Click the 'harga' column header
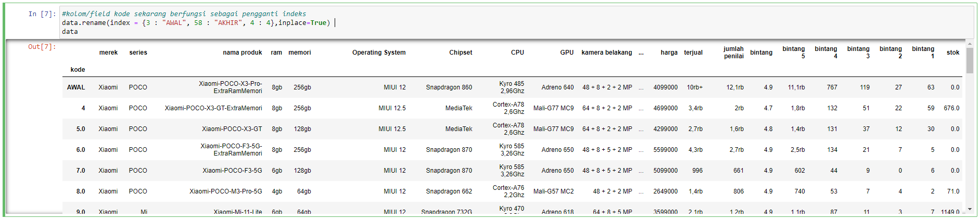This screenshot has width=980, height=219. [x=669, y=53]
